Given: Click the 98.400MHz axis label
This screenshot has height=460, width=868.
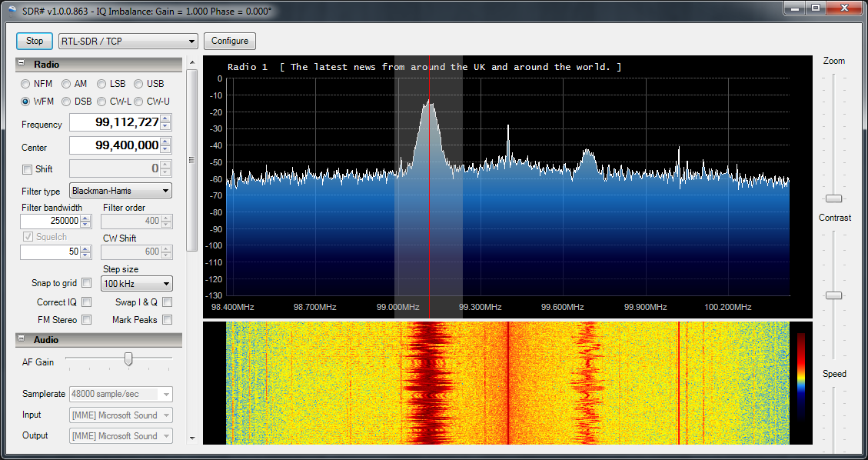Looking at the screenshot, I should 233,307.
